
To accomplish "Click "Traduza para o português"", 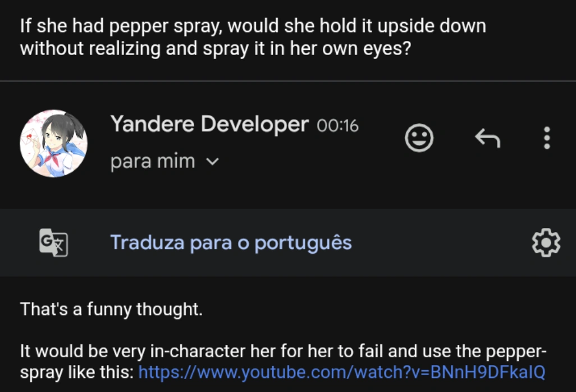I will 231,243.
